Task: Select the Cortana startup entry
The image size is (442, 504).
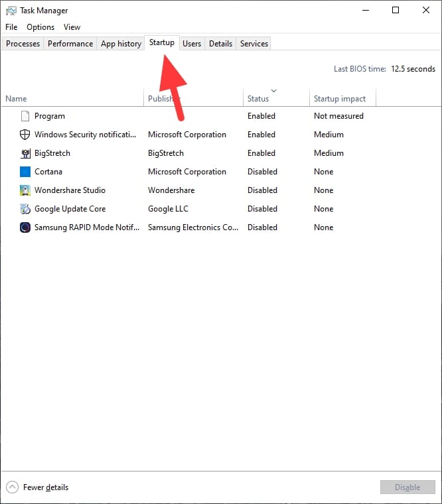Action: [x=48, y=172]
